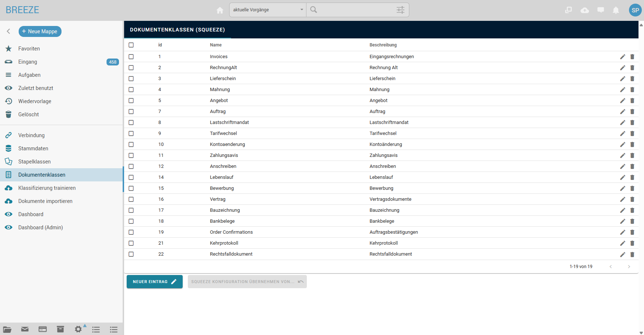Click the card icon in bottom toolbar
Screen dimensions: 644x335
pos(43,330)
